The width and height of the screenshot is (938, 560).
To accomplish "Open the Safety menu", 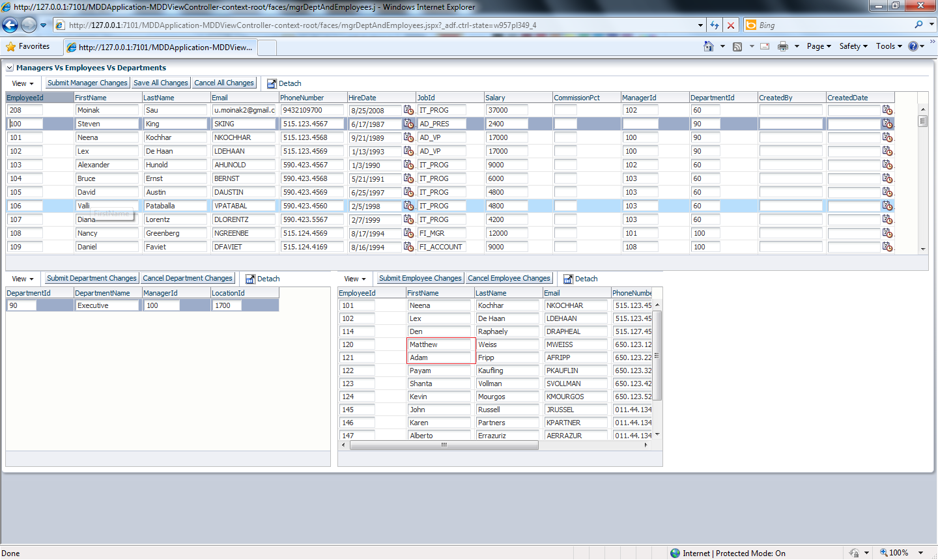I will (x=853, y=46).
